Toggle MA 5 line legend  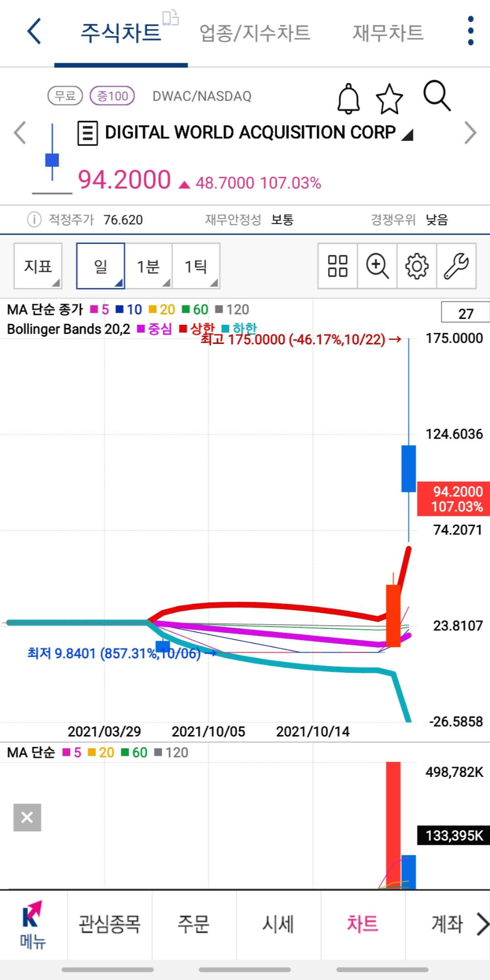(x=99, y=310)
